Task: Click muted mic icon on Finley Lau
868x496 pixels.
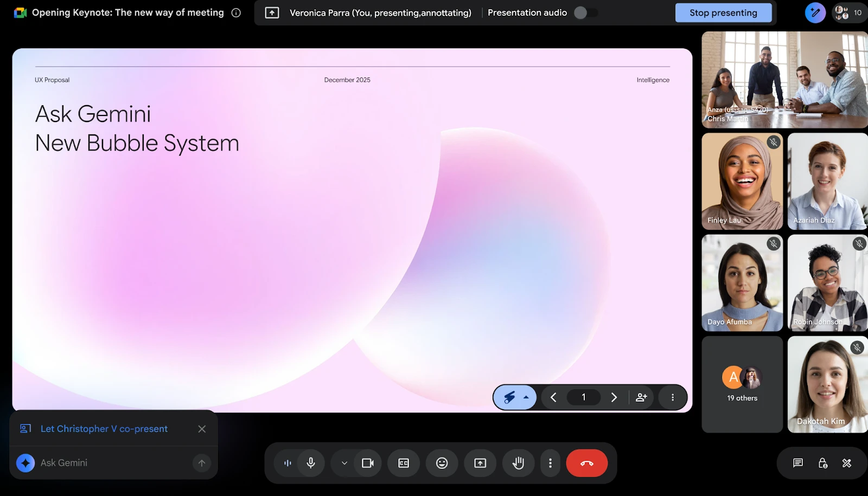Action: [774, 142]
